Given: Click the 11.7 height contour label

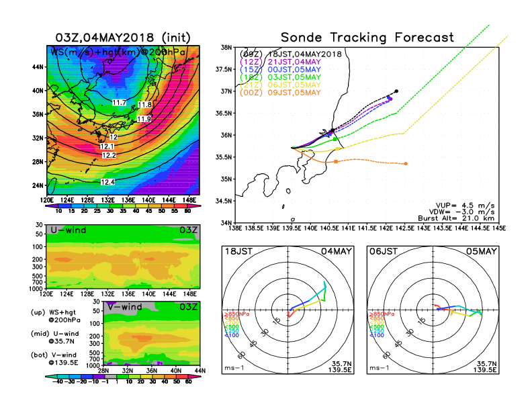Looking at the screenshot, I should (120, 102).
